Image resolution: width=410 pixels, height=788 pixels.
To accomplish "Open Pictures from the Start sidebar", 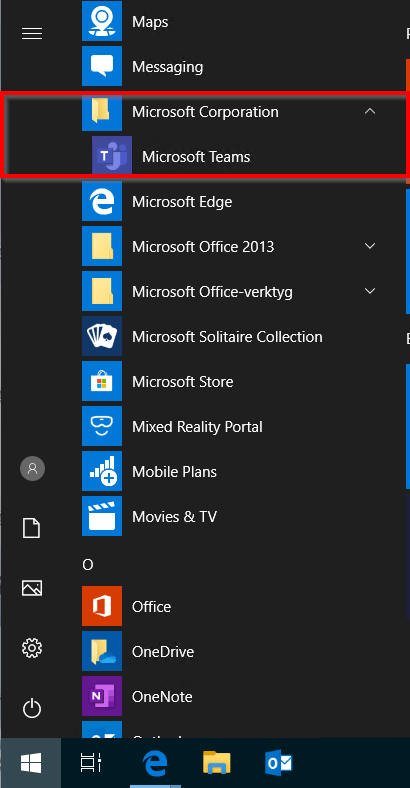I will coord(32,588).
